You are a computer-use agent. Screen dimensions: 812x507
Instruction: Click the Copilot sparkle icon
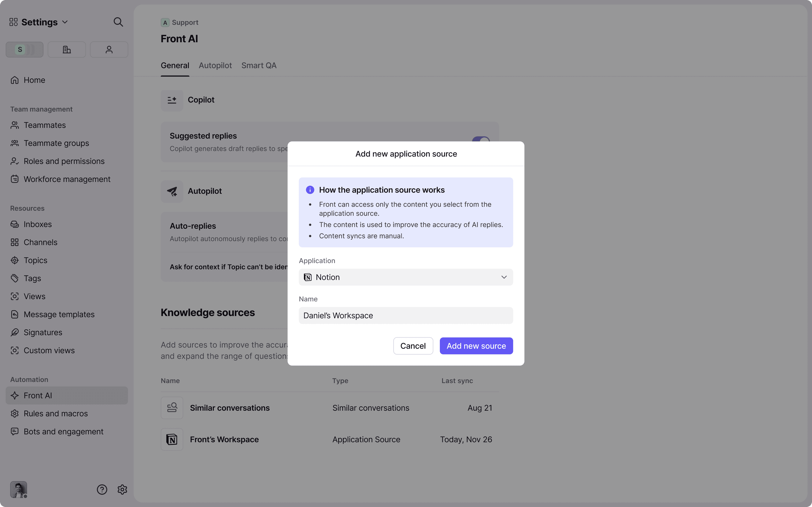click(172, 99)
